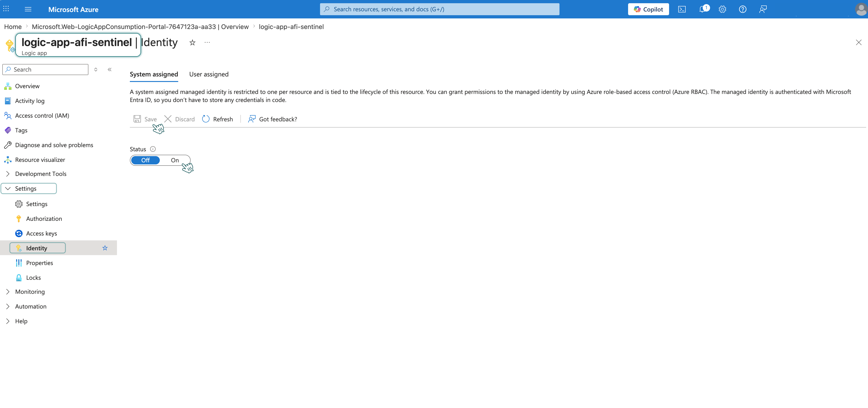Switch to the User assigned tab
The height and width of the screenshot is (408, 868).
209,74
